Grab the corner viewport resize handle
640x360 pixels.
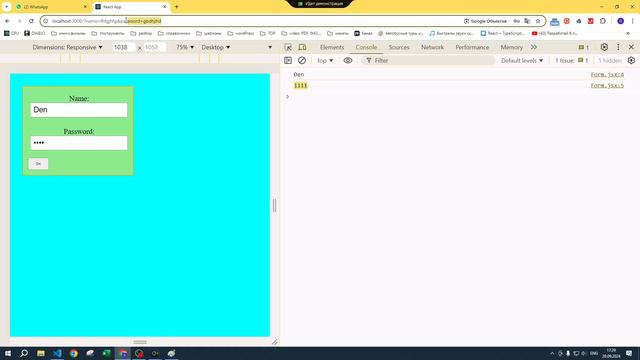pos(275,342)
